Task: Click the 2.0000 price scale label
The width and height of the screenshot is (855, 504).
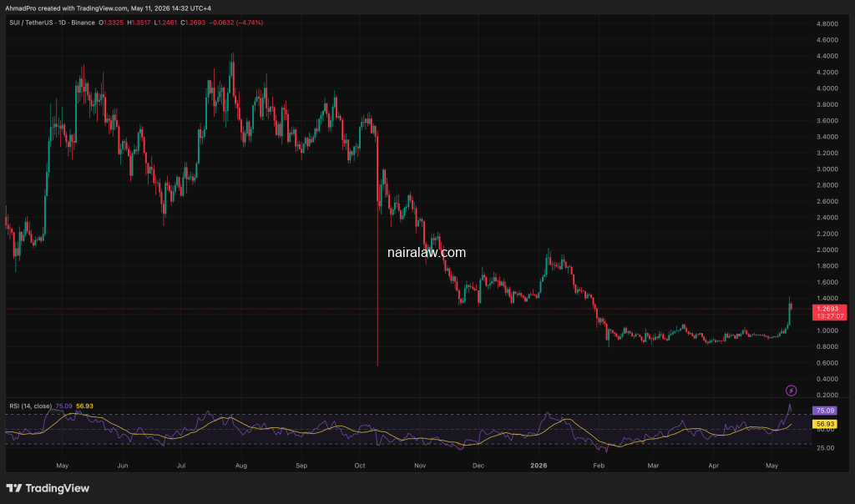Action: [827, 250]
